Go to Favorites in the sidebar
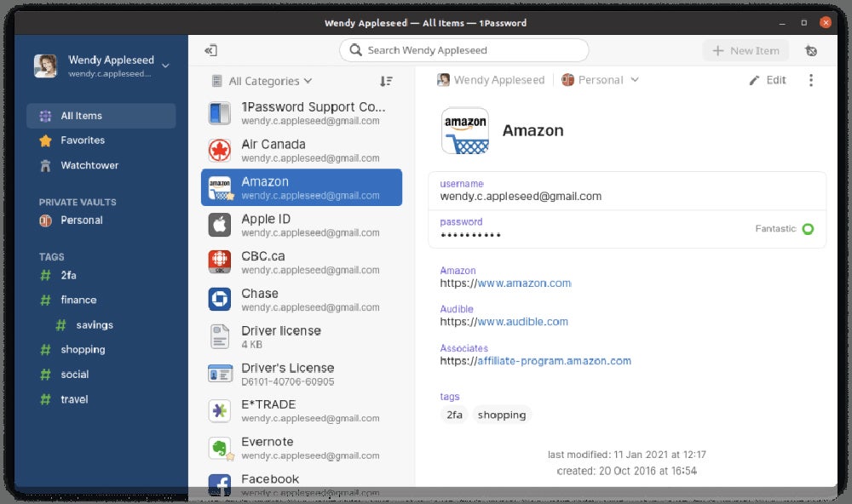The image size is (852, 504). (83, 140)
